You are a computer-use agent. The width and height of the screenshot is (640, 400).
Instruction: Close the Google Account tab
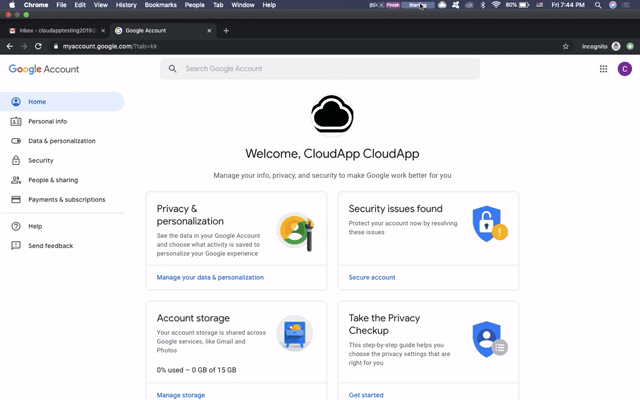209,30
